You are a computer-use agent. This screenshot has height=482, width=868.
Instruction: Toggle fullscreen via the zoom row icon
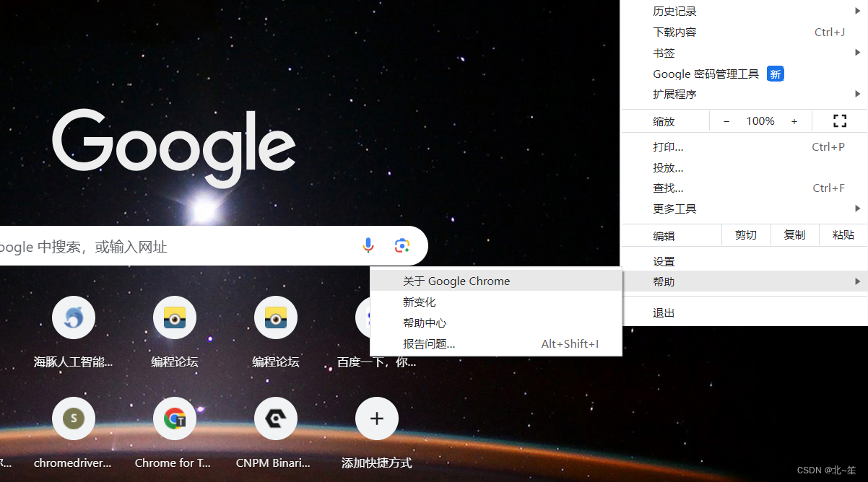pyautogui.click(x=840, y=121)
